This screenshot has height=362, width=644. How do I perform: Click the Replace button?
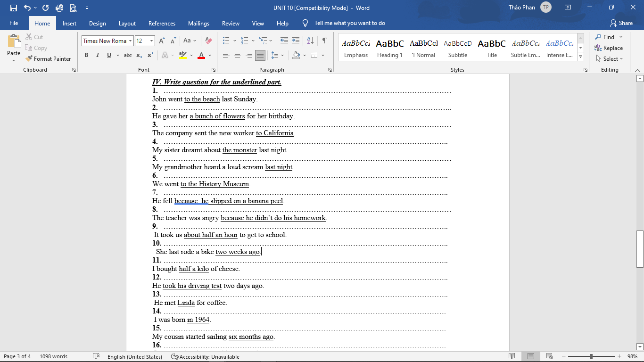(609, 48)
